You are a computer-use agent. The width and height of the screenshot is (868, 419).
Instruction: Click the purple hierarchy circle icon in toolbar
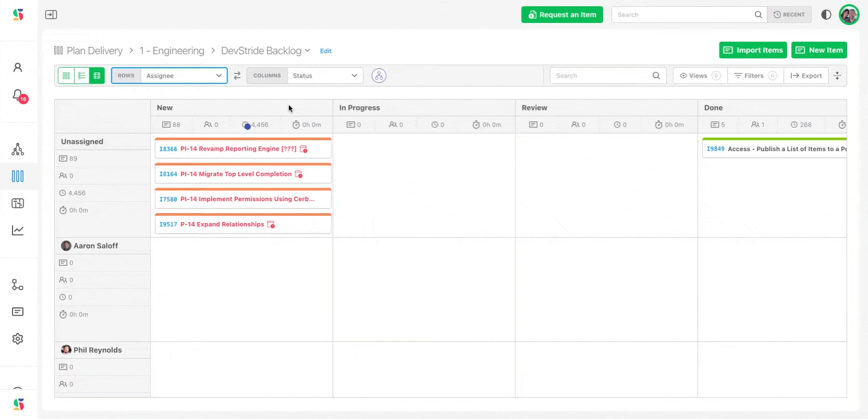click(x=379, y=76)
